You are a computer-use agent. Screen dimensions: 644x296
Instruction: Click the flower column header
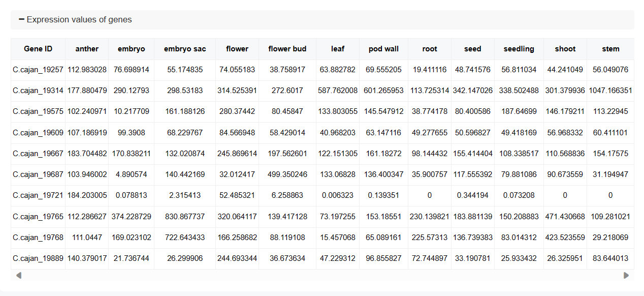click(x=237, y=49)
